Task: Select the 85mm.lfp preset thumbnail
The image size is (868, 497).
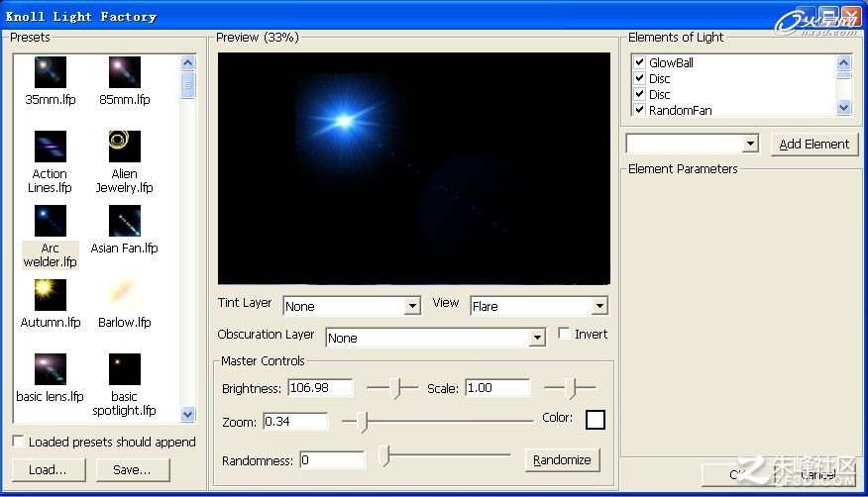Action: (125, 72)
